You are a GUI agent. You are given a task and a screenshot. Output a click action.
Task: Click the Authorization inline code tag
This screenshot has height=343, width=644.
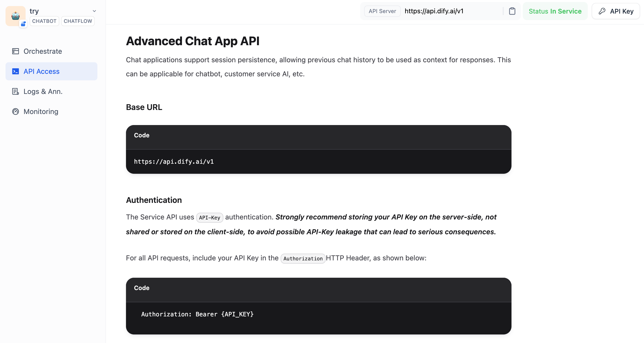point(303,258)
